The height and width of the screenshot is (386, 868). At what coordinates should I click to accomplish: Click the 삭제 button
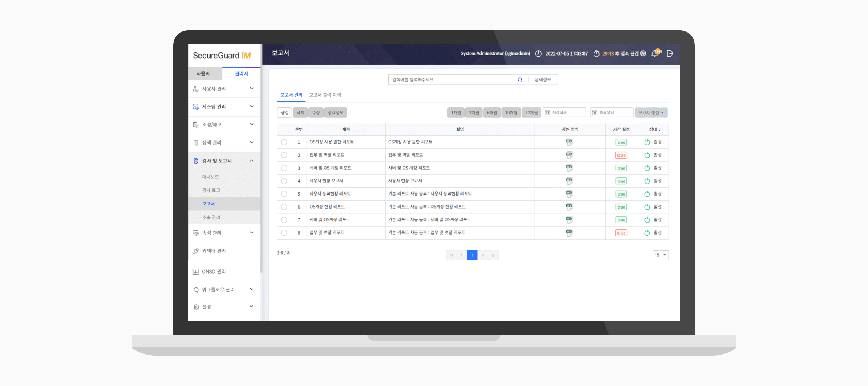point(300,112)
